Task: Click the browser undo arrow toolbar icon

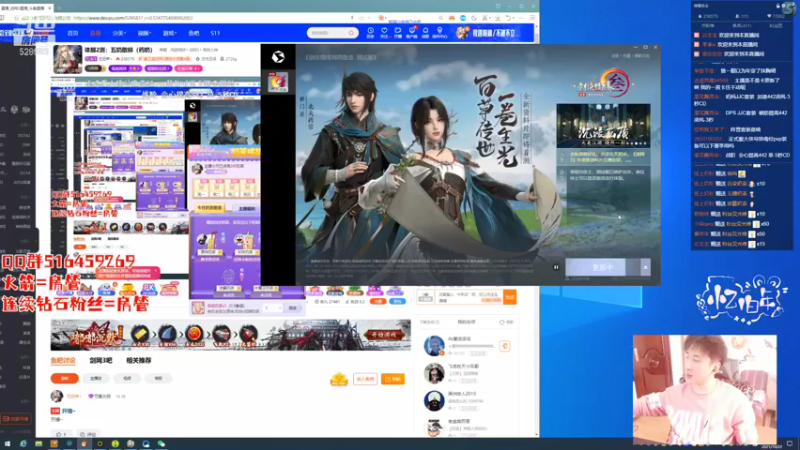Action: (508, 18)
